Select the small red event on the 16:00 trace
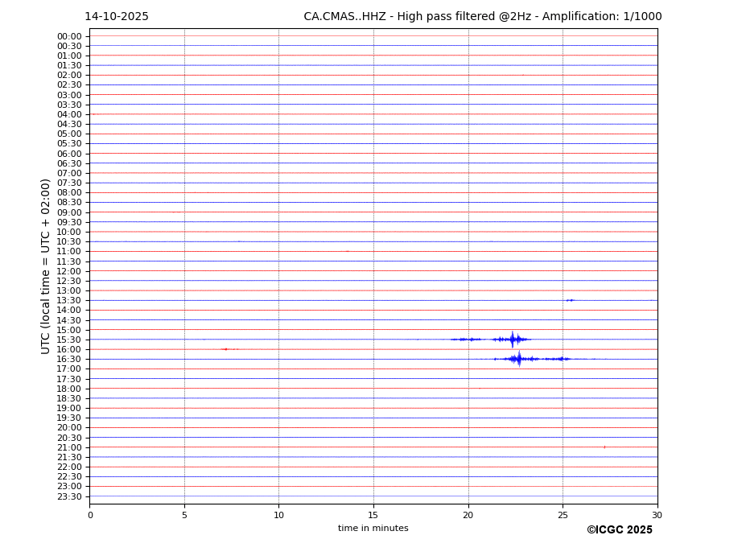Image resolution: width=746 pixels, height=560 pixels. tap(226, 349)
